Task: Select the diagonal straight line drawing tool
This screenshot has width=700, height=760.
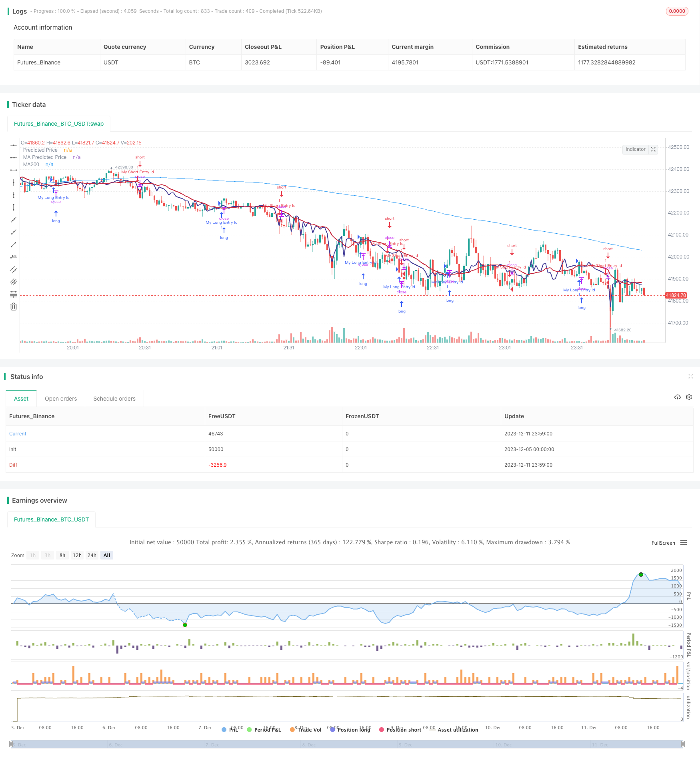Action: click(14, 219)
